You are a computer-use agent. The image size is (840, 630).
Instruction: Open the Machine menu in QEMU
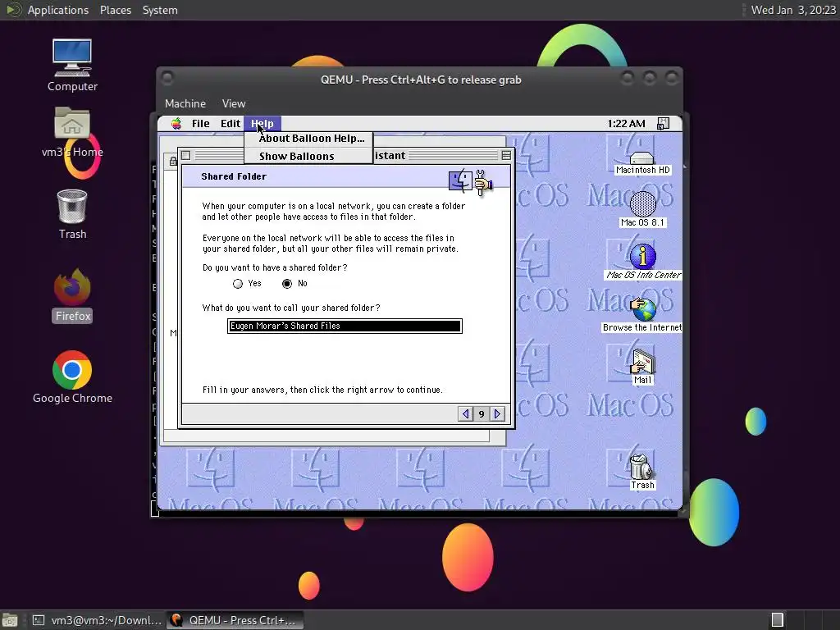[x=185, y=103]
